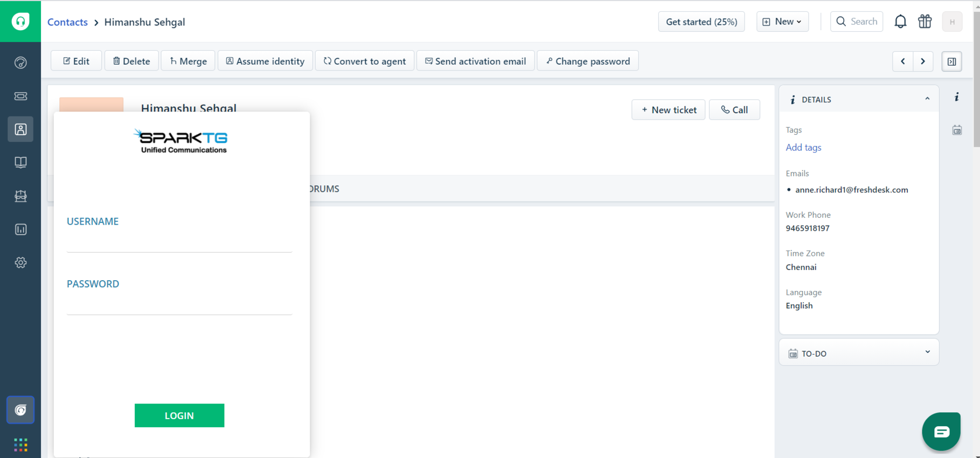This screenshot has width=980, height=458.
Task: Click the Freshdesk headphone logo
Action: click(x=20, y=22)
